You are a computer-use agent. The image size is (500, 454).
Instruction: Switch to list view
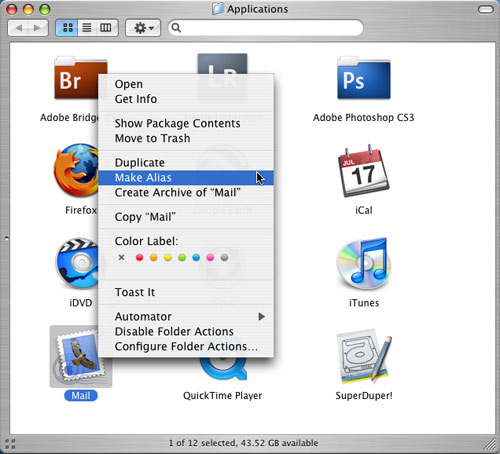tap(87, 28)
